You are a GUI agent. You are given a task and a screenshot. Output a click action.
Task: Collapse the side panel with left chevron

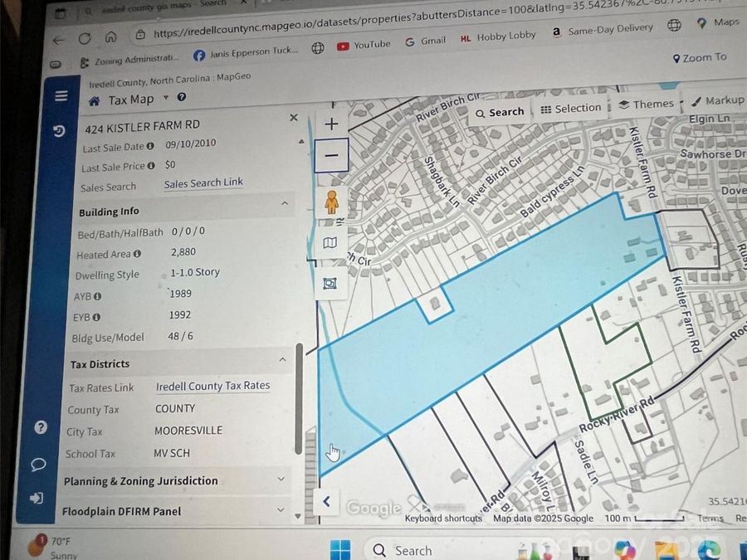327,501
